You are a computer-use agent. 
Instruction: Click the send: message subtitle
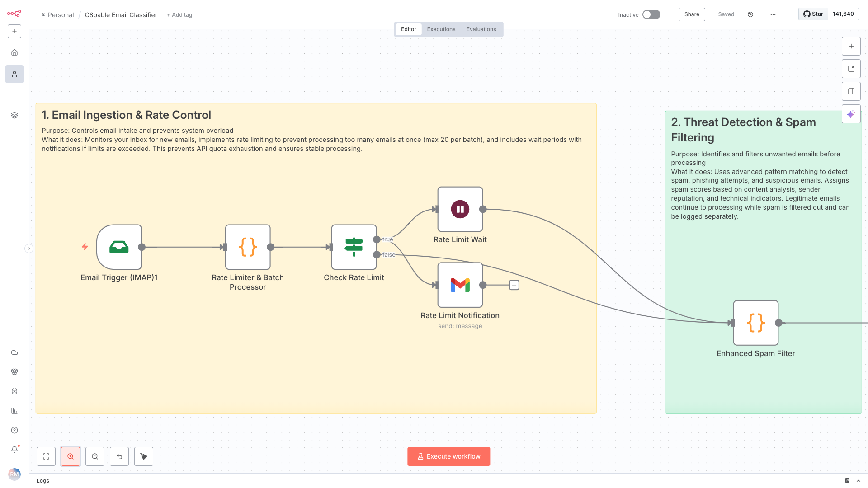pyautogui.click(x=460, y=326)
